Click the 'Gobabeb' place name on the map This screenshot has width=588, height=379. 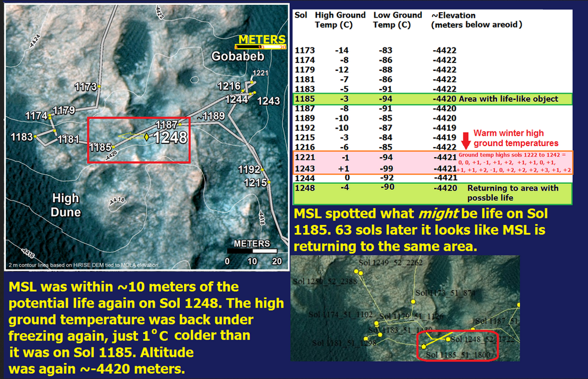point(238,57)
